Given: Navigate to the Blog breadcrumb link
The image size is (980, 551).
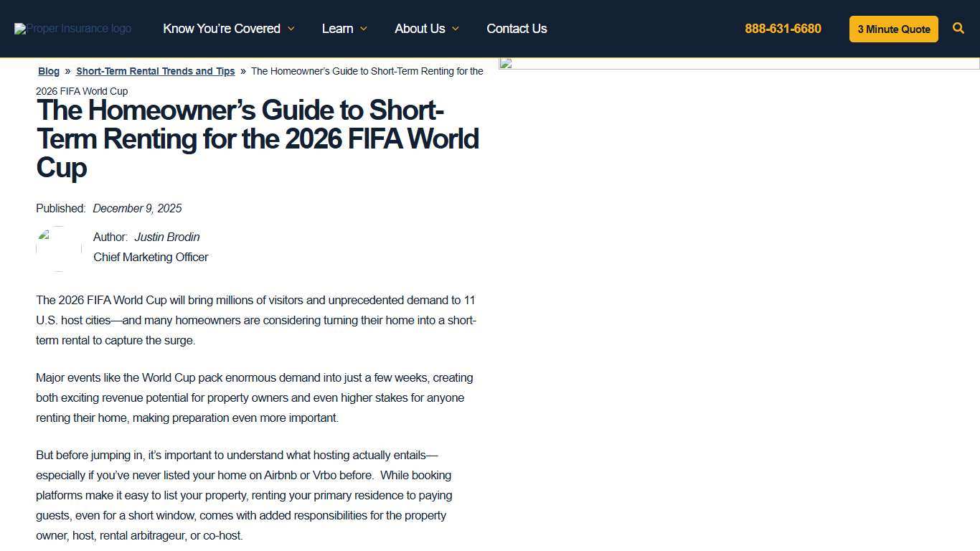Looking at the screenshot, I should pos(48,71).
